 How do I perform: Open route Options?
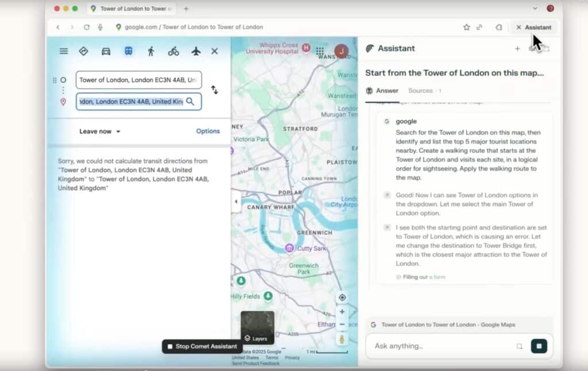click(x=208, y=131)
